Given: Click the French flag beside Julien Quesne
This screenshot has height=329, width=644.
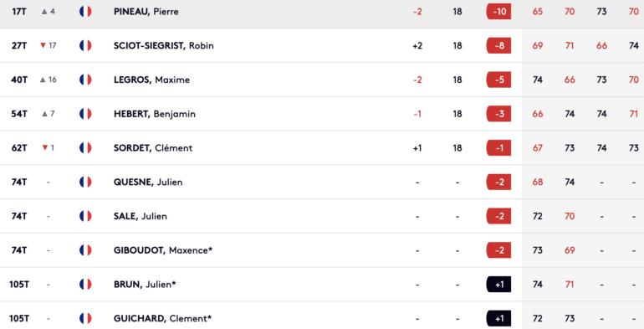Looking at the screenshot, I should [85, 182].
